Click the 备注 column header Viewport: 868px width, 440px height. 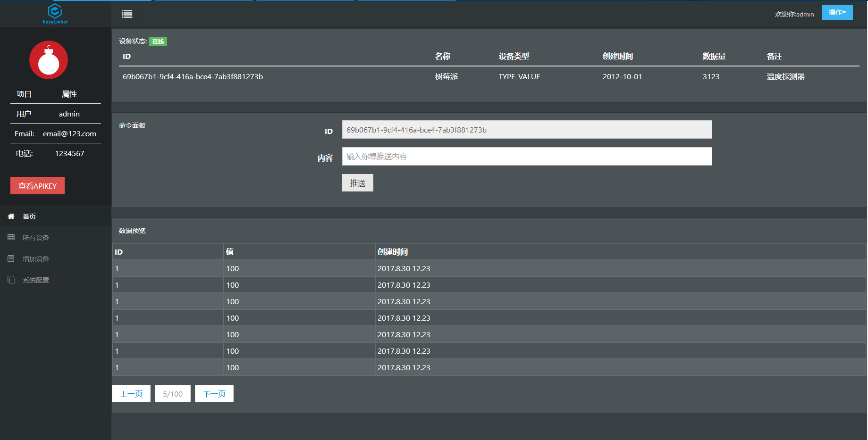click(775, 56)
